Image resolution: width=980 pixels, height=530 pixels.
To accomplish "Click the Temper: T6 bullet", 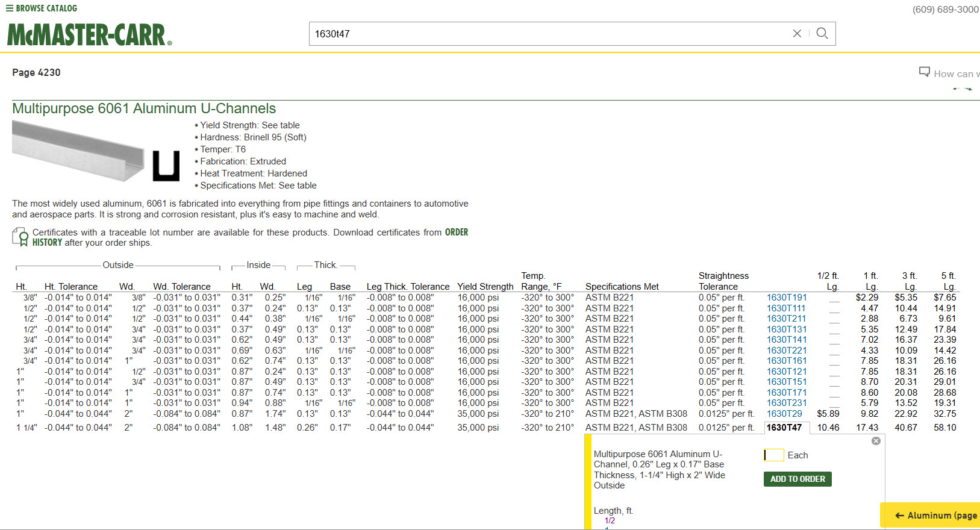I will coord(223,149).
